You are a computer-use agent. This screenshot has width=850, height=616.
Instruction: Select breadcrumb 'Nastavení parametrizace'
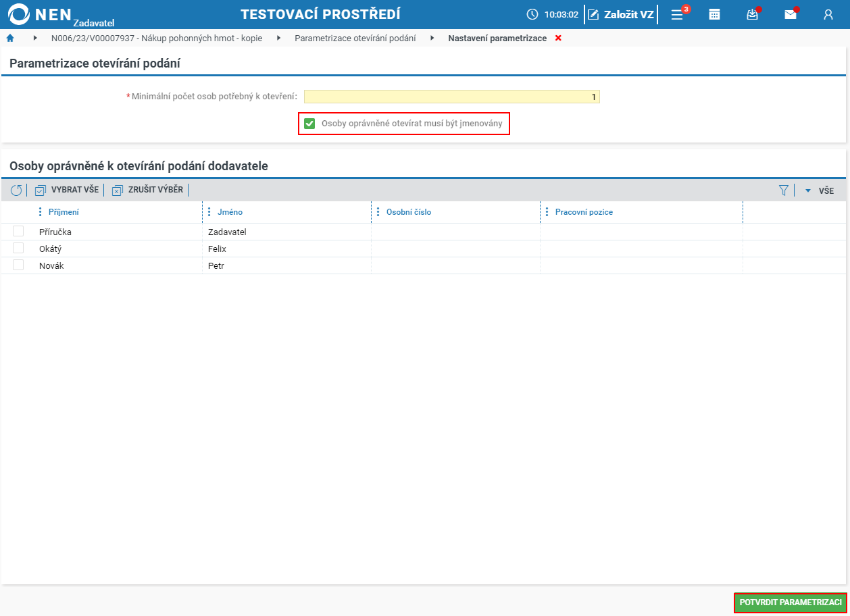[x=497, y=38]
